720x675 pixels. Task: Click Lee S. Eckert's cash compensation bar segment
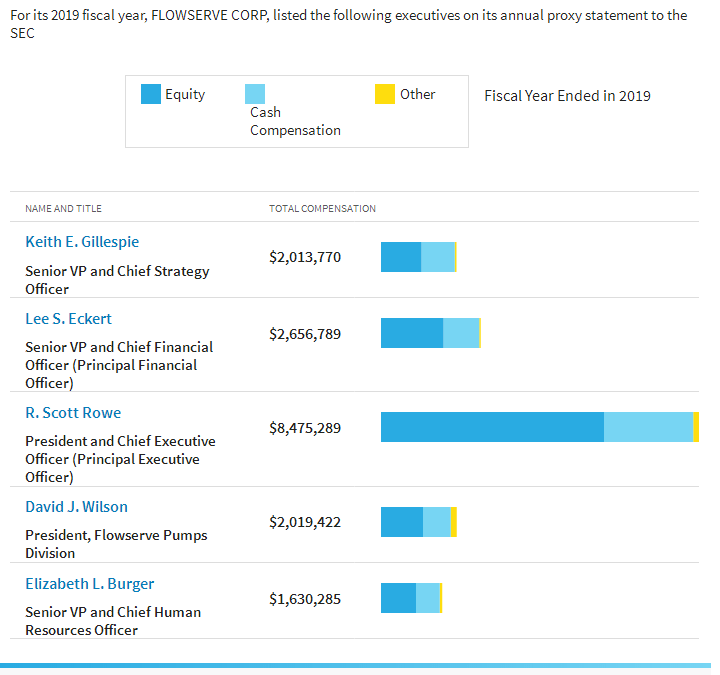coord(461,333)
